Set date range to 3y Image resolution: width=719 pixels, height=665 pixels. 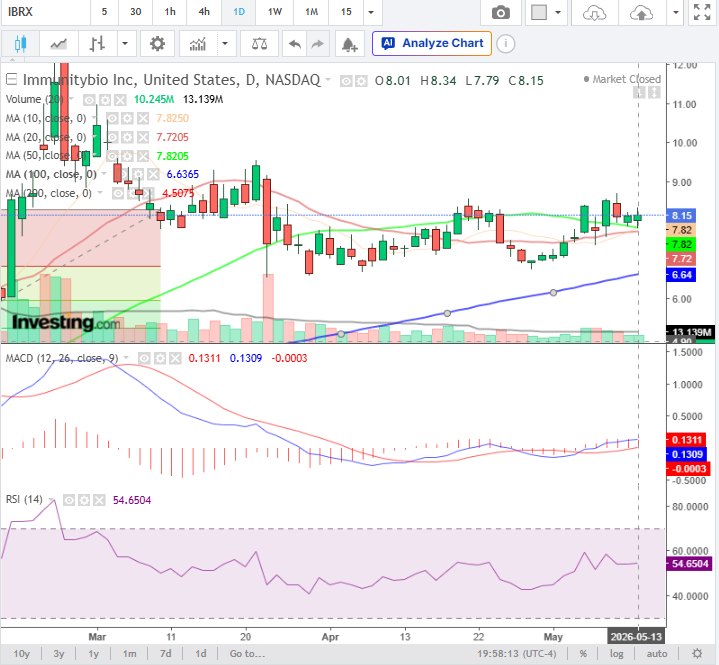click(x=59, y=654)
